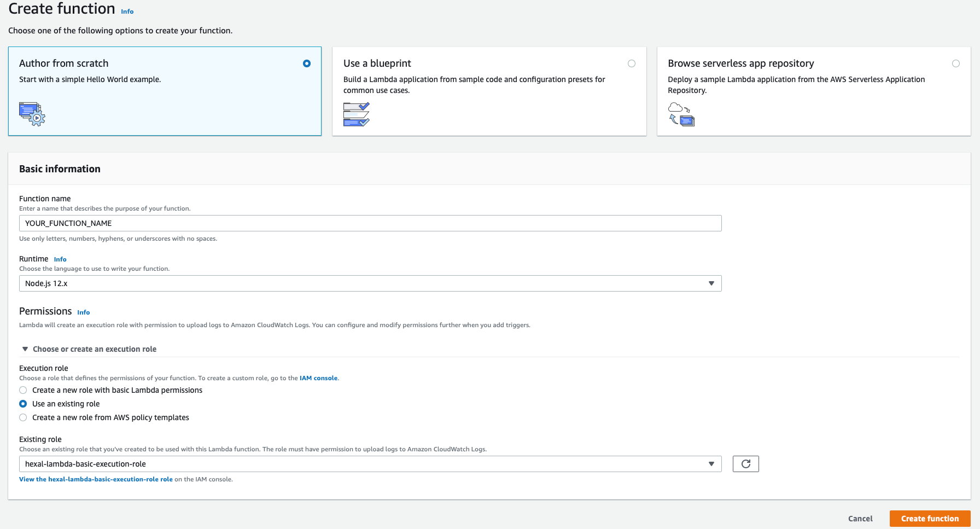Open the Permissions Info link
The width and height of the screenshot is (980, 529).
(83, 312)
